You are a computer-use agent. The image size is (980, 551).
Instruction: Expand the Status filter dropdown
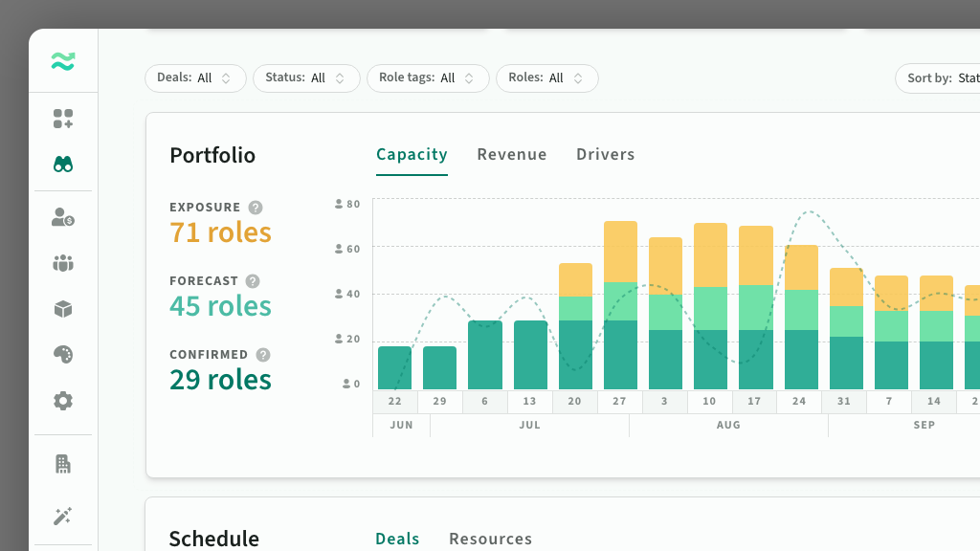pyautogui.click(x=306, y=78)
